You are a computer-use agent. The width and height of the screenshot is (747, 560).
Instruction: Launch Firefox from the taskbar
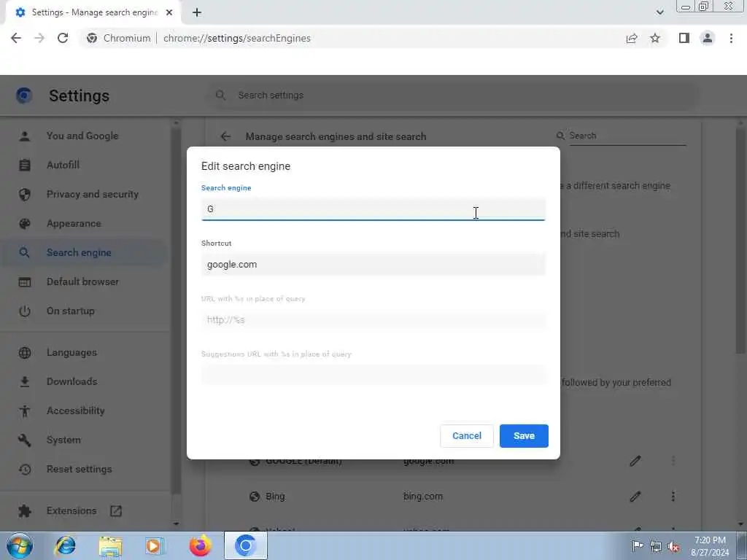200,545
